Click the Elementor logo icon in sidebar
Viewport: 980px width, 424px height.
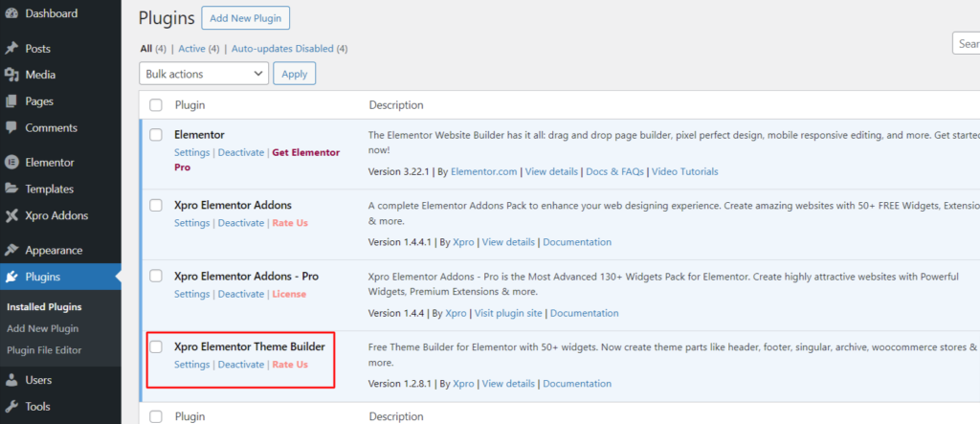(x=11, y=163)
